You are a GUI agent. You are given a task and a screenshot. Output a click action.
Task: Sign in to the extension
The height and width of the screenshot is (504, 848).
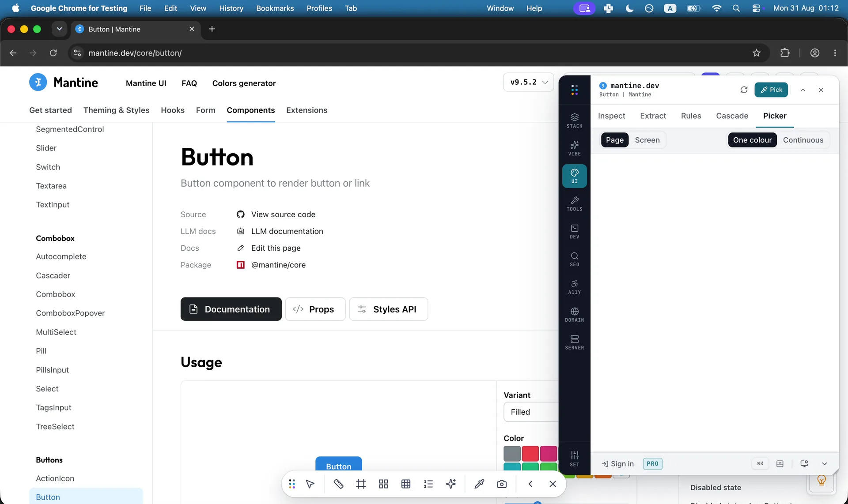point(617,464)
